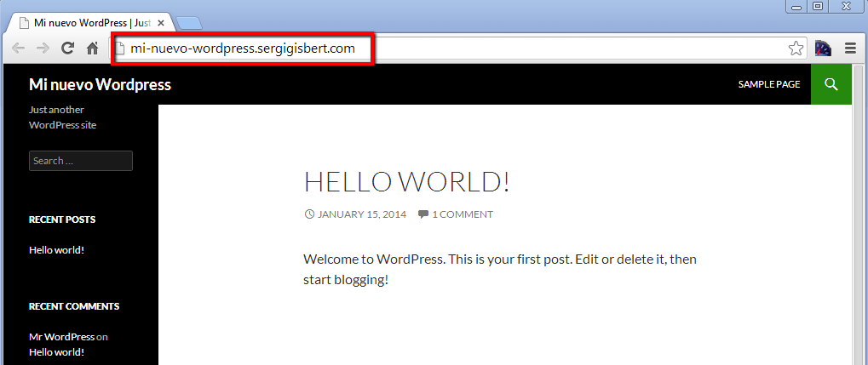The height and width of the screenshot is (365, 868).
Task: Open Hello world! under Recent Posts
Action: point(56,250)
